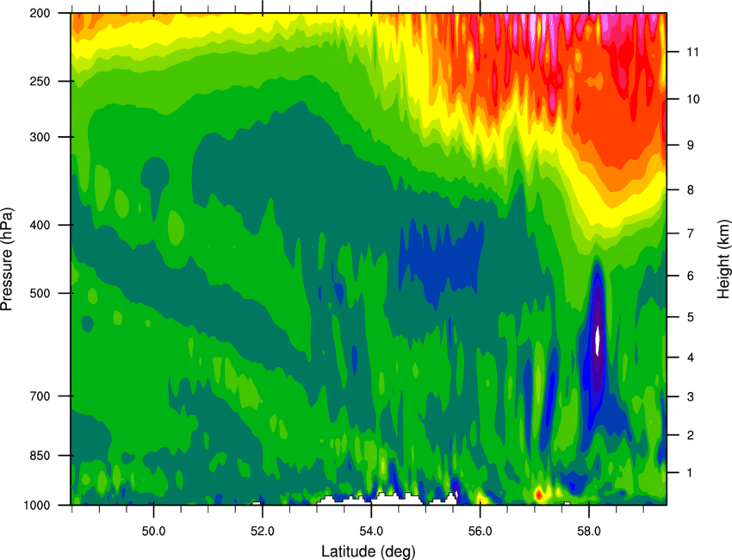Click the 700 pressure axis label

pyautogui.click(x=40, y=396)
